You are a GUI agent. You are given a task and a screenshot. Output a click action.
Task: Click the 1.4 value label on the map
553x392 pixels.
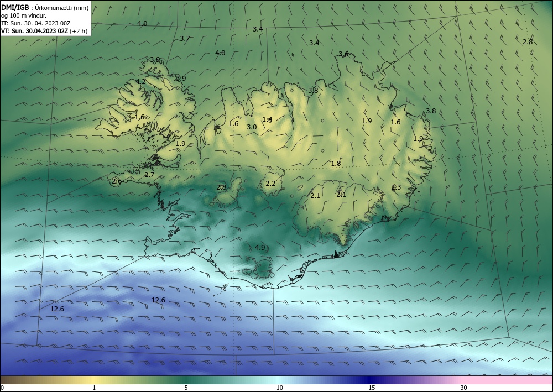(267, 119)
